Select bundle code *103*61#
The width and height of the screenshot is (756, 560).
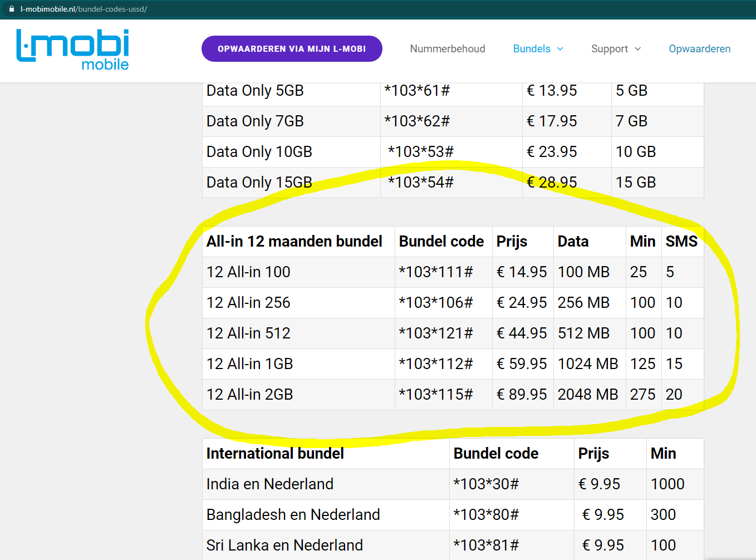tap(417, 91)
